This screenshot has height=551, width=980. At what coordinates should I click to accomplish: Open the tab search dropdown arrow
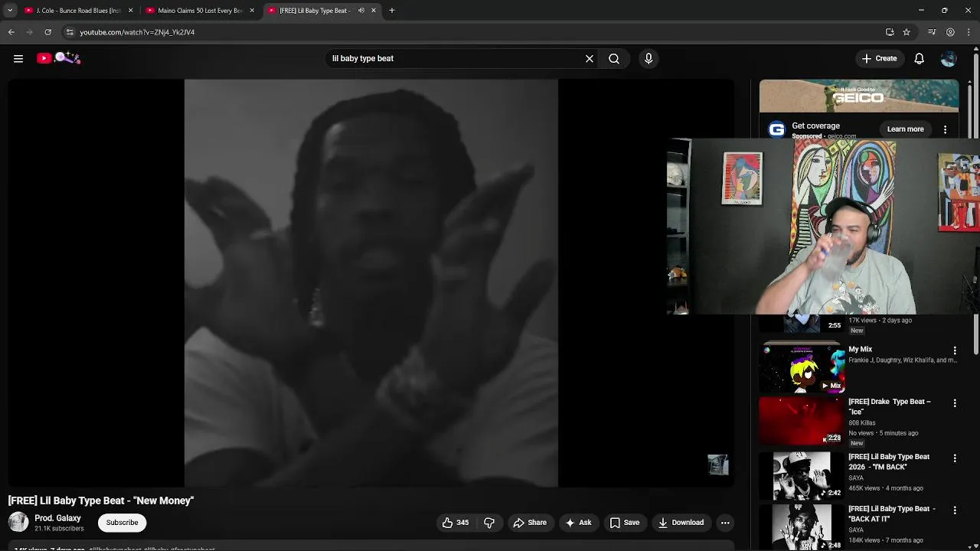click(10, 11)
